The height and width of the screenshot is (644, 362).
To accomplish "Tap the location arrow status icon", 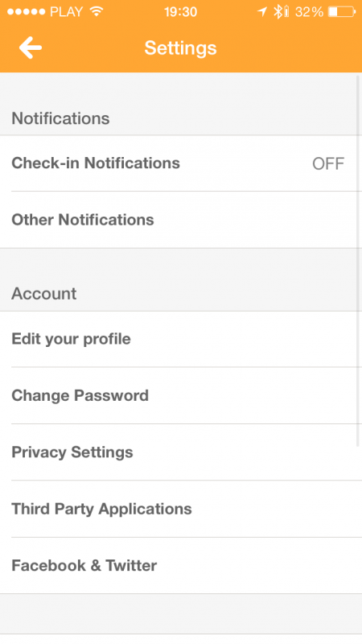I will click(x=262, y=11).
